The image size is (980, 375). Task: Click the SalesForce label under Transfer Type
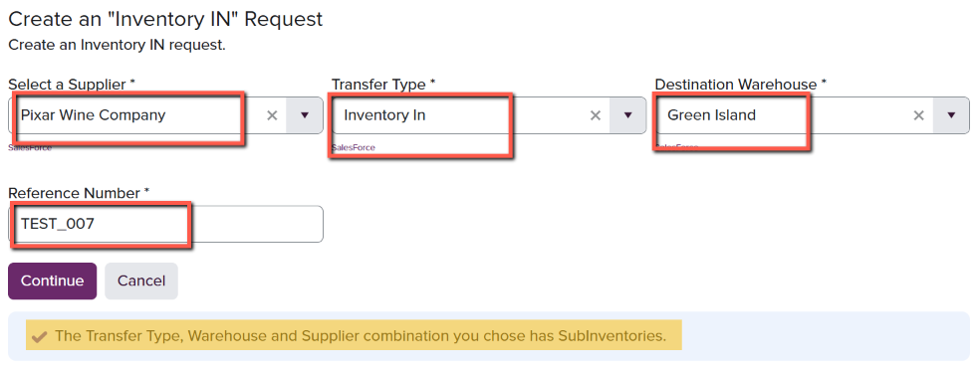click(354, 148)
